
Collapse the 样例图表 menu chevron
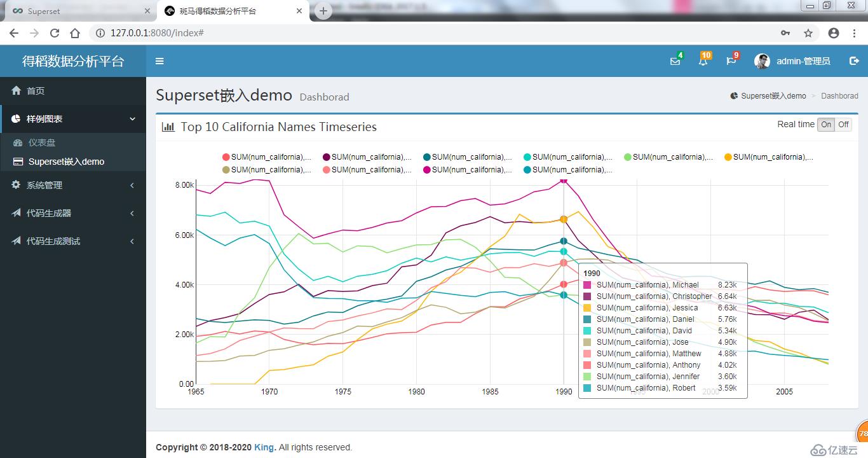pyautogui.click(x=132, y=119)
